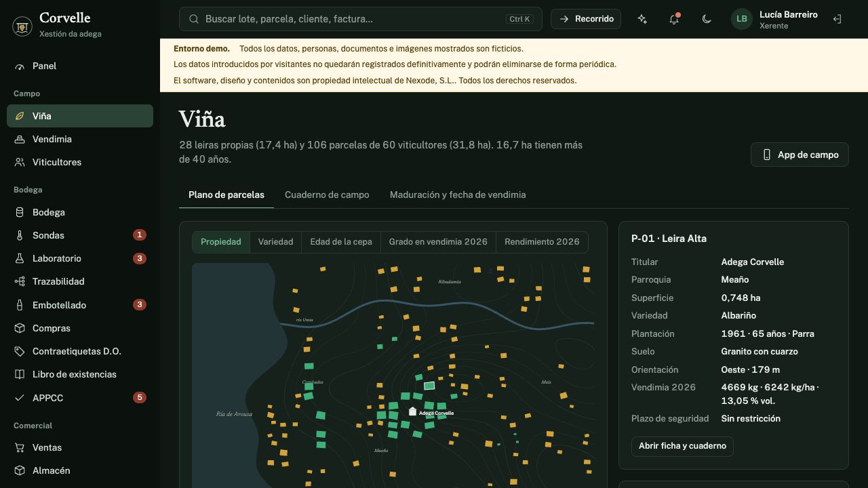Click the Embotellado bottle icon

[20, 305]
